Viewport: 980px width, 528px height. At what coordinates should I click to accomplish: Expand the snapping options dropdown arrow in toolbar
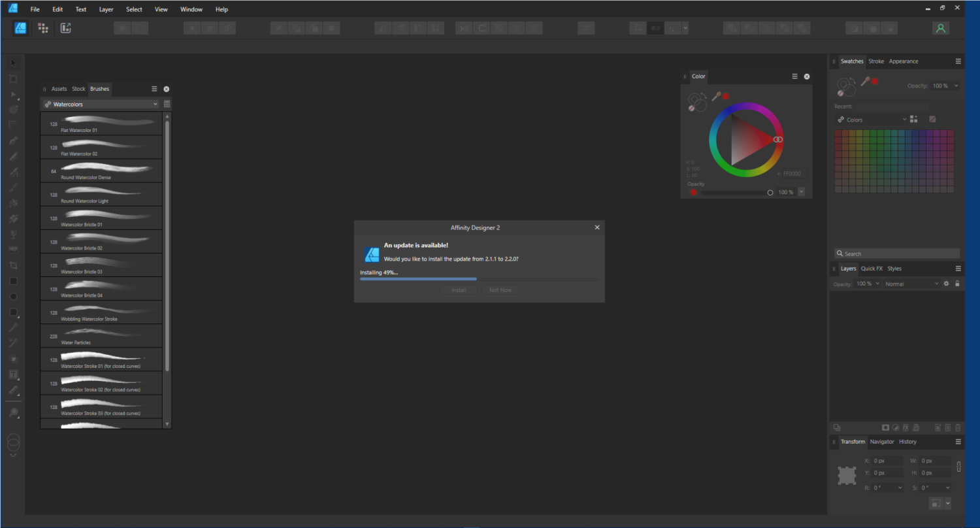click(685, 28)
